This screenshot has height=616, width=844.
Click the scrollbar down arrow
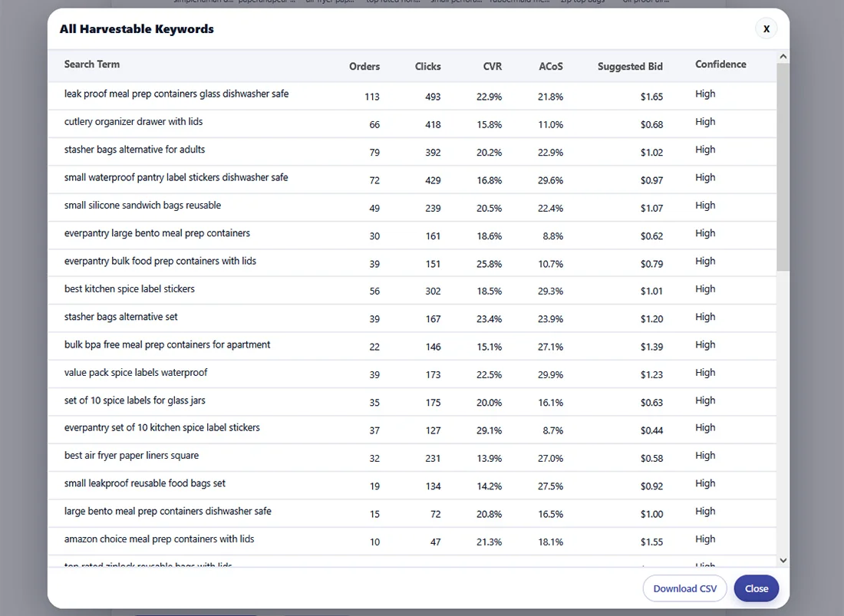(783, 560)
